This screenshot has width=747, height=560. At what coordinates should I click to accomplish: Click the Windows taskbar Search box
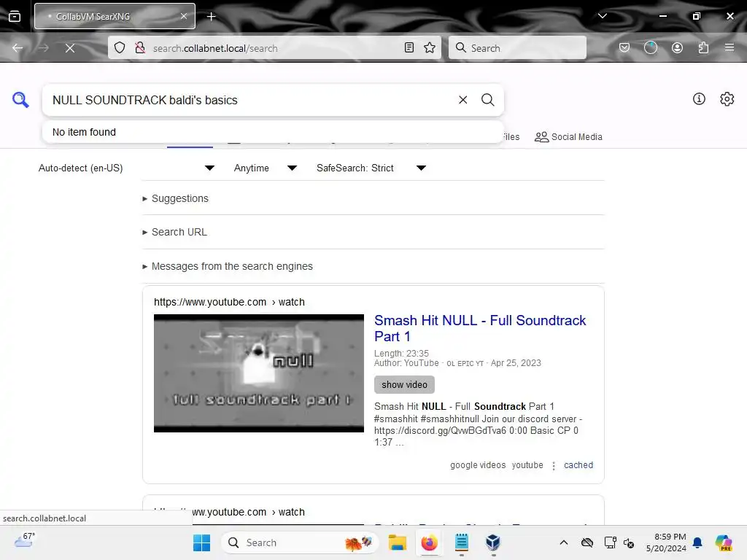[x=300, y=542]
